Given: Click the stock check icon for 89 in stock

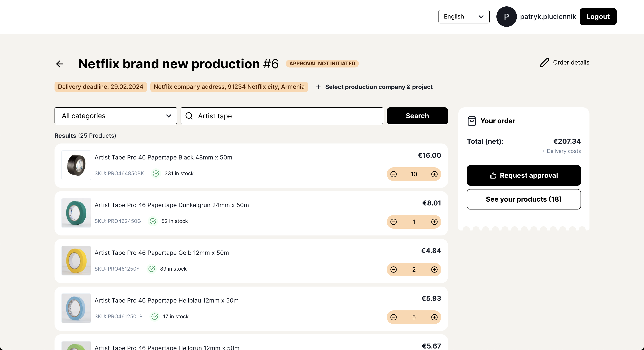Looking at the screenshot, I should pyautogui.click(x=152, y=269).
